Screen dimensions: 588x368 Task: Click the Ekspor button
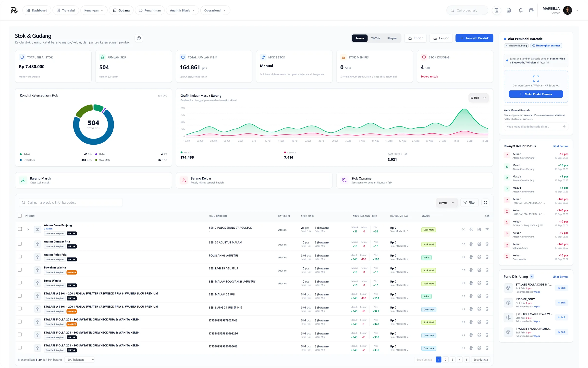pos(441,38)
